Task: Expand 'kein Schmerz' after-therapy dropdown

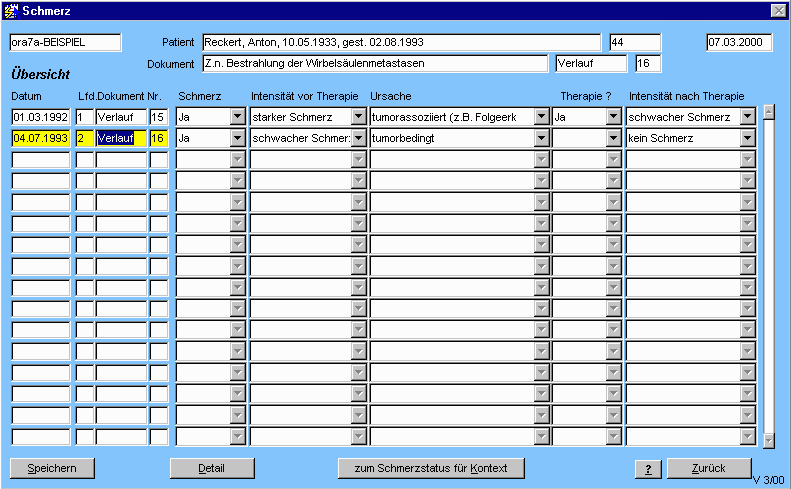Action: tap(747, 138)
